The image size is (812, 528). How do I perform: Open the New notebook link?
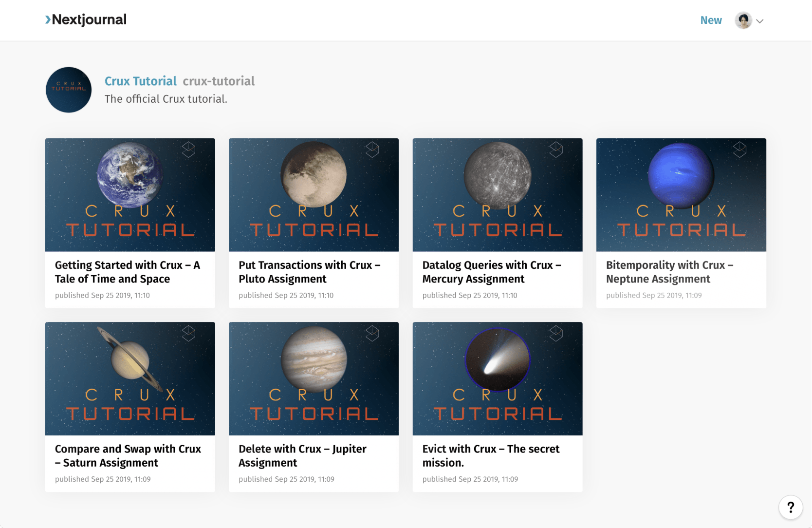pyautogui.click(x=711, y=20)
